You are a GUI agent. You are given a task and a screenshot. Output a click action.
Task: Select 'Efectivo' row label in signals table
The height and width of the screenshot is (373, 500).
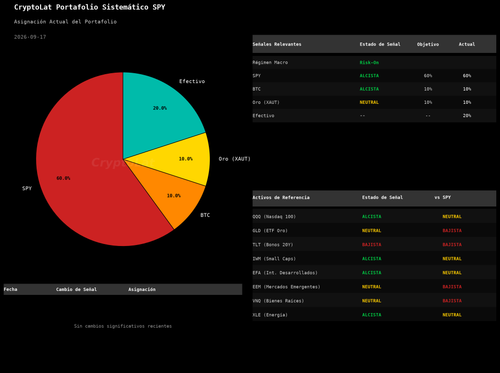[x=263, y=116]
